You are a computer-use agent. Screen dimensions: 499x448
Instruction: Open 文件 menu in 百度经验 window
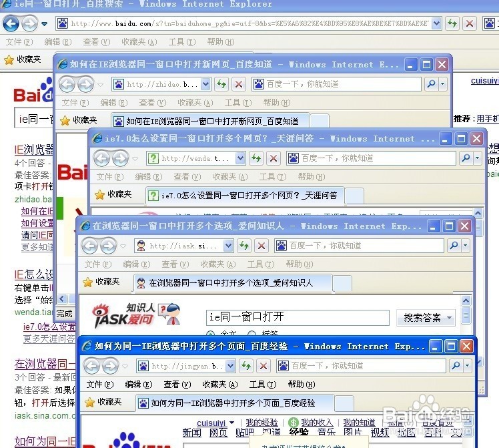coord(100,385)
